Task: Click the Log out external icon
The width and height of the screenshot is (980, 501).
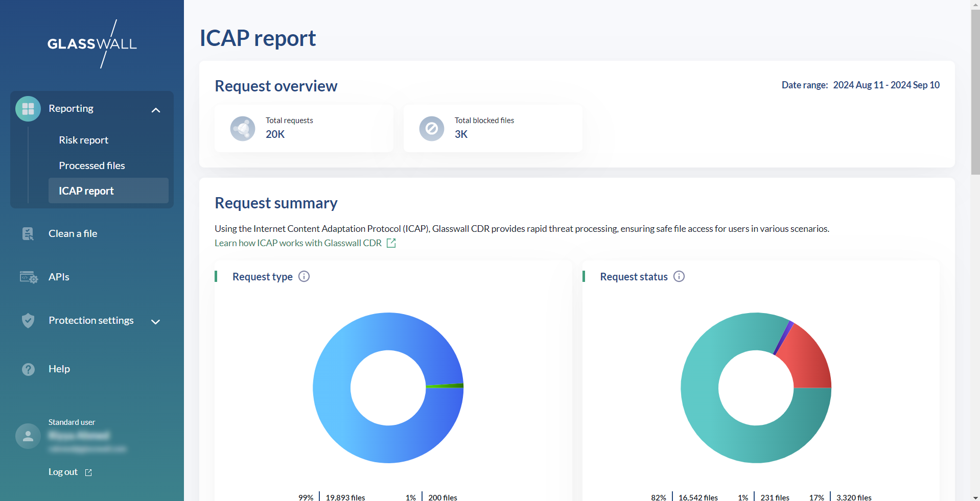Action: [x=88, y=472]
